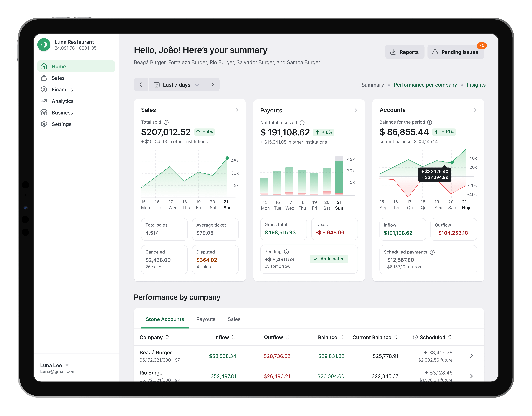
Task: Click the Luna Restaurant green logo icon
Action: (x=44, y=45)
